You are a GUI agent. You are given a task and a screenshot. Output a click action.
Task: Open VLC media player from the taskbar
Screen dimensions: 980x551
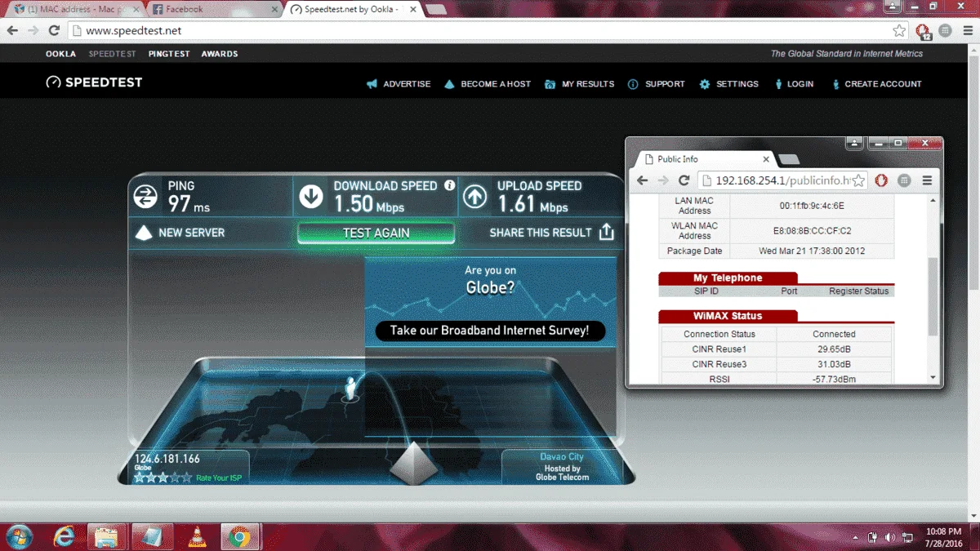coord(196,536)
